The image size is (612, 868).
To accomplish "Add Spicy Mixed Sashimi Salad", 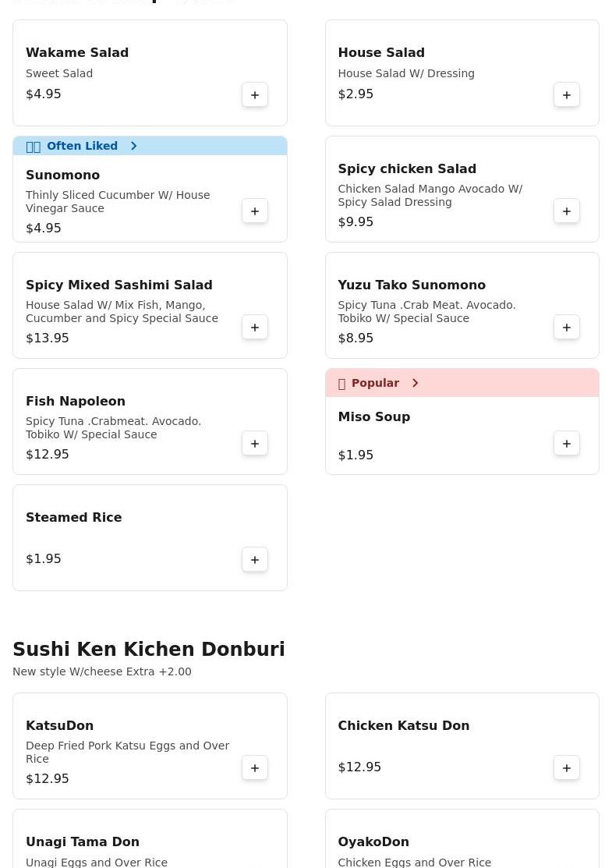I will click(x=255, y=328).
